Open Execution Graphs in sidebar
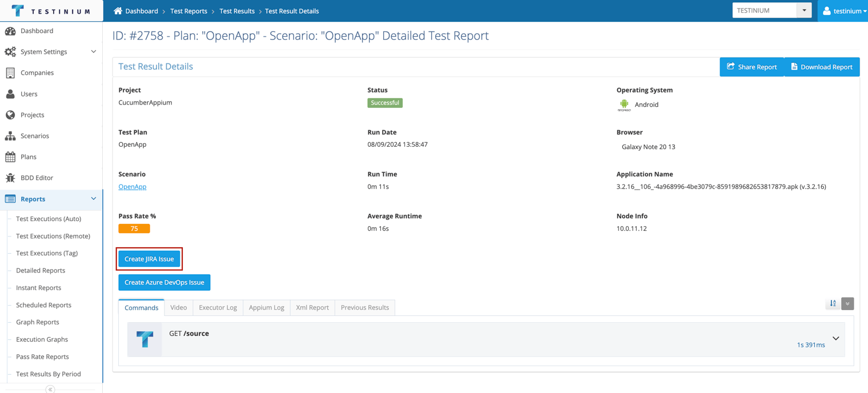This screenshot has width=868, height=393. (42, 339)
